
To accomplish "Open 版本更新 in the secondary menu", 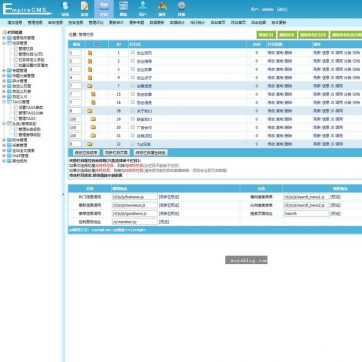I will tap(279, 23).
